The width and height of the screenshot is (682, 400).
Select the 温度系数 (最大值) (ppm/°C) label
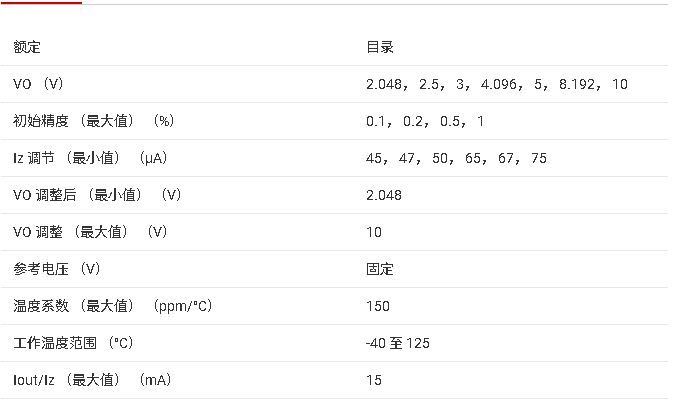coord(113,306)
